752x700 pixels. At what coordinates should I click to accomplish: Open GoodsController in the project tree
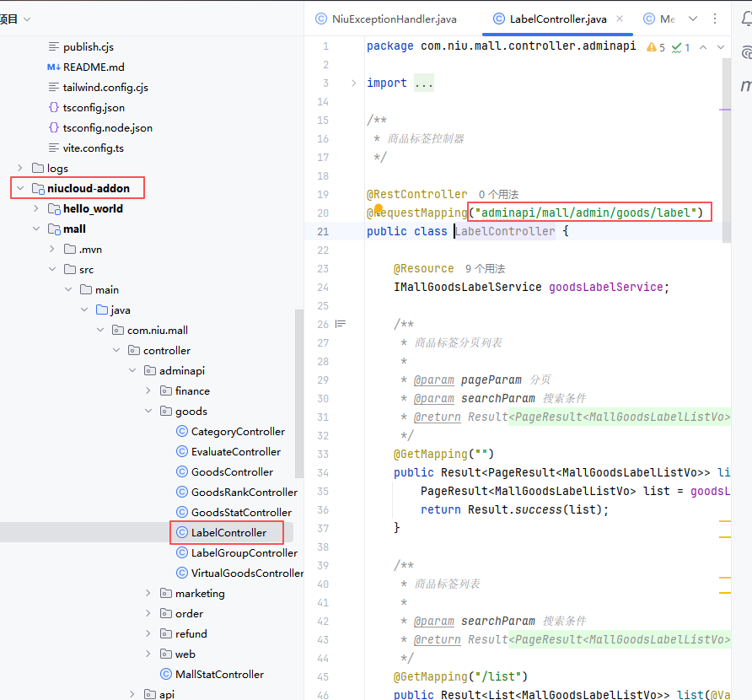point(232,471)
